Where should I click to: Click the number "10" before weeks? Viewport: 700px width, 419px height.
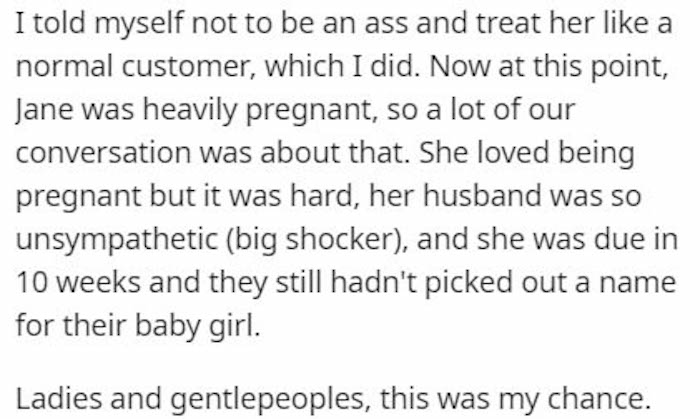[x=32, y=283]
